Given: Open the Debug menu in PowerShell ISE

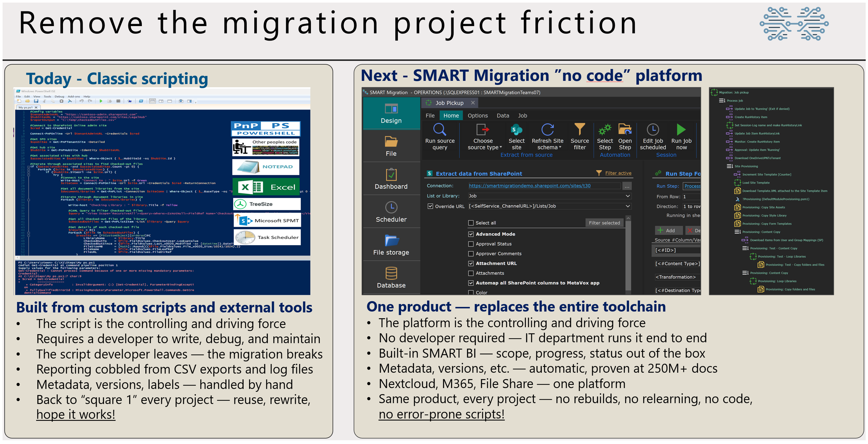Looking at the screenshot, I should pos(59,97).
